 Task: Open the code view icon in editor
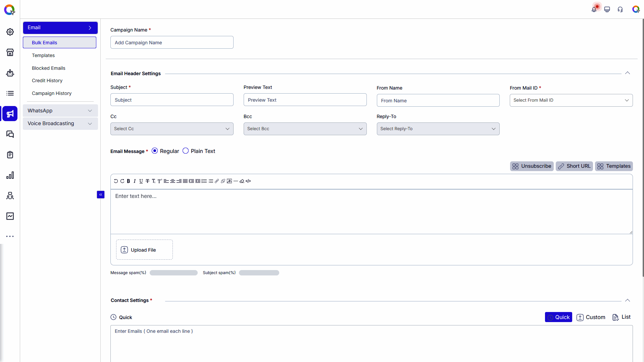[248, 181]
